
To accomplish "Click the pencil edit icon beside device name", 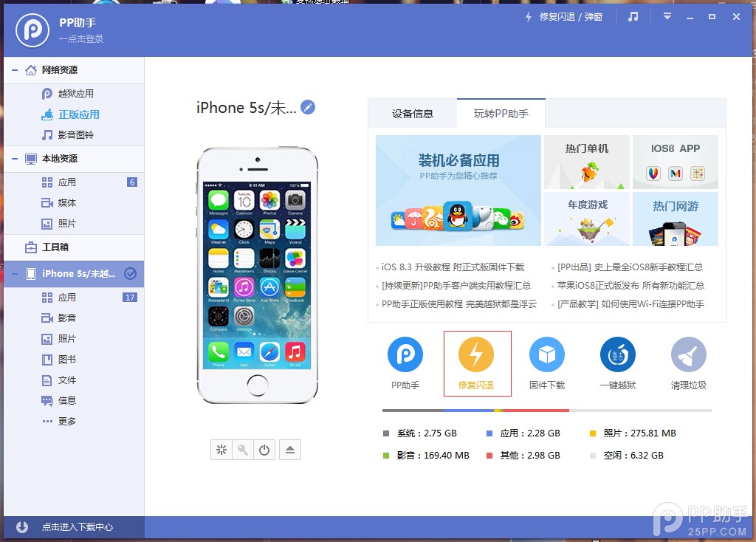I will click(308, 108).
